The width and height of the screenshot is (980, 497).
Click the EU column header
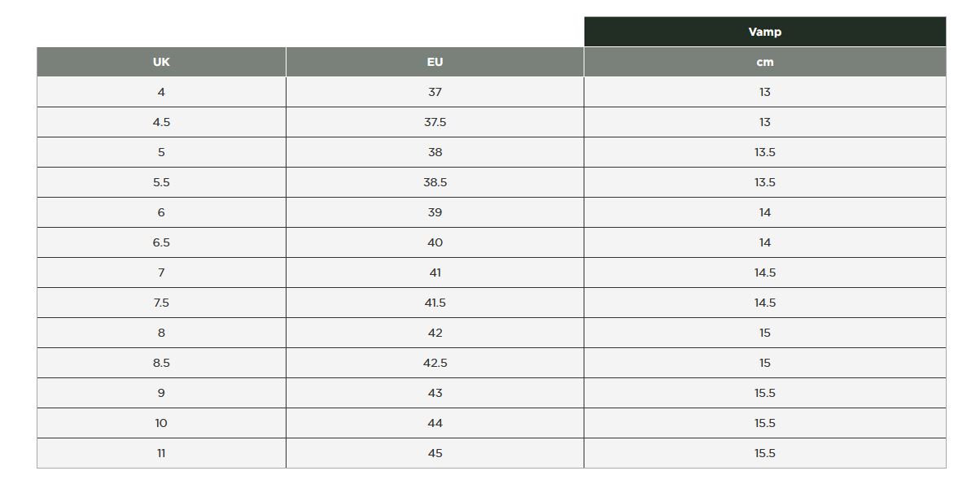pyautogui.click(x=435, y=62)
